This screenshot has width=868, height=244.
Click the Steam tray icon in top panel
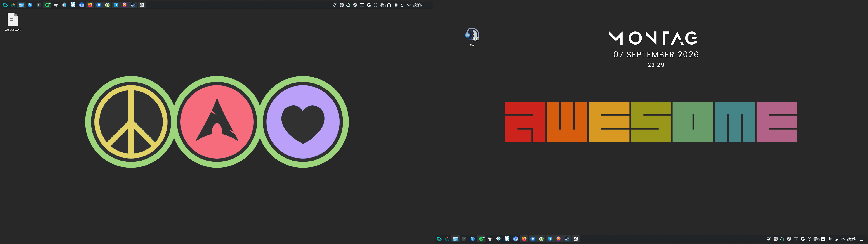pyautogui.click(x=355, y=5)
